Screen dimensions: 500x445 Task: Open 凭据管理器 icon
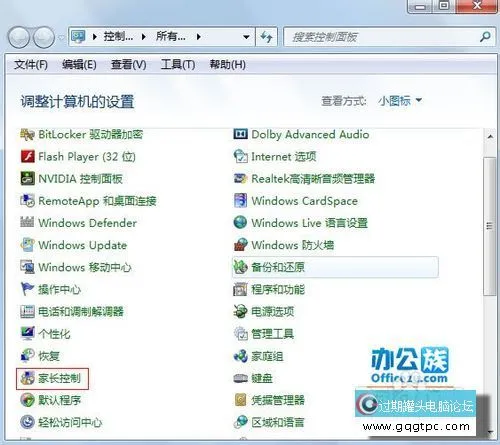point(240,400)
